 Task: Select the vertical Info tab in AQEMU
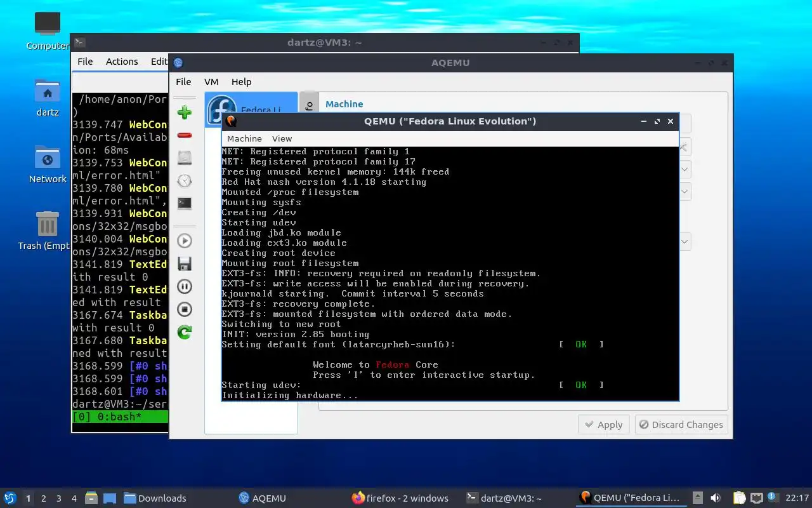(309, 104)
